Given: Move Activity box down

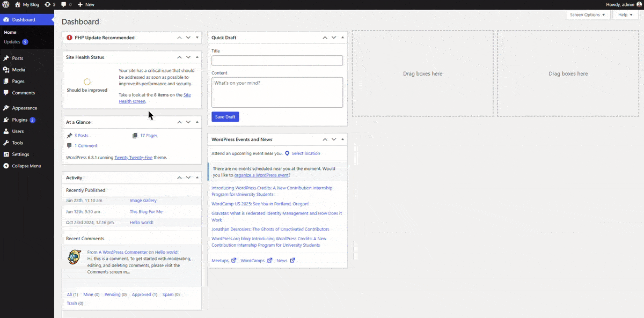Looking at the screenshot, I should click(188, 178).
